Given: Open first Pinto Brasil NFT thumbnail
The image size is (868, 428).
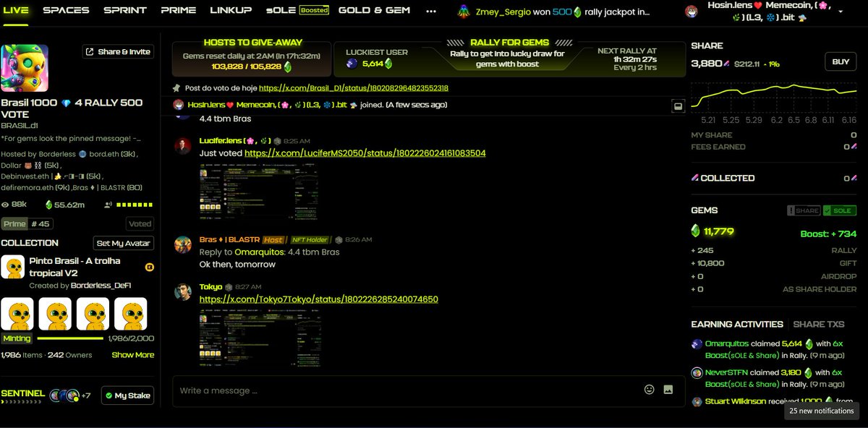Looking at the screenshot, I should (17, 314).
